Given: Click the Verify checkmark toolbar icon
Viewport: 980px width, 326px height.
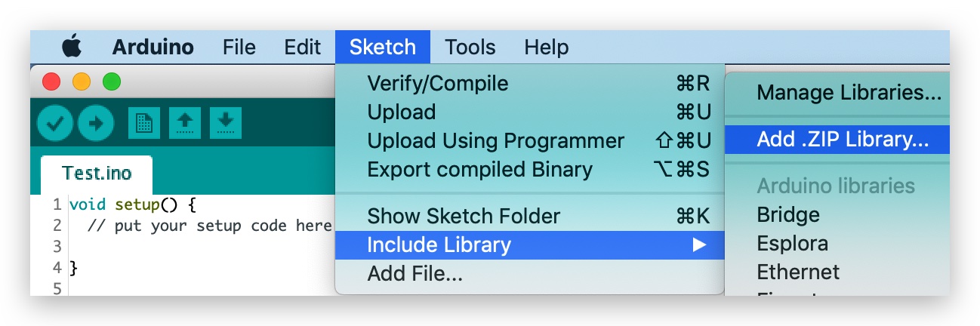Looking at the screenshot, I should 55,124.
